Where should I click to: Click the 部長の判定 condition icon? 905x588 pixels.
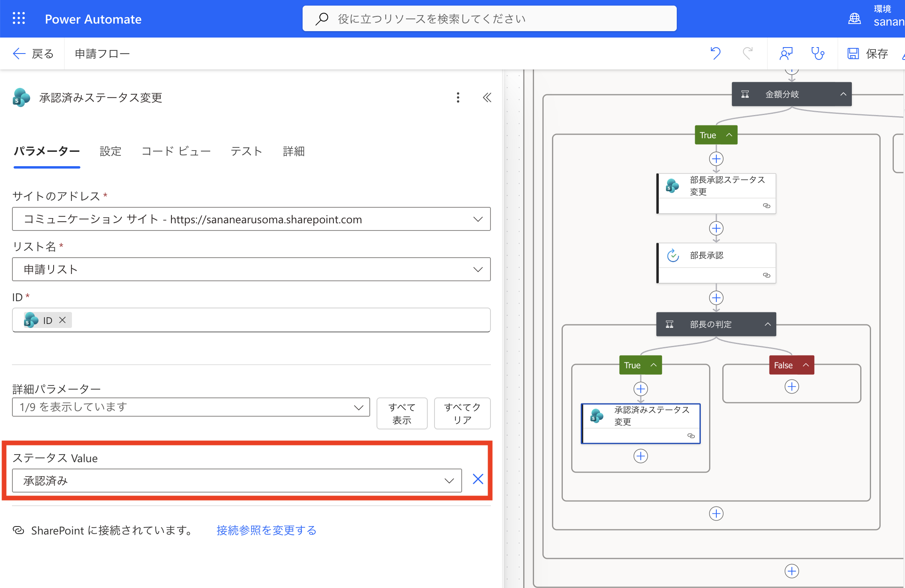point(670,324)
